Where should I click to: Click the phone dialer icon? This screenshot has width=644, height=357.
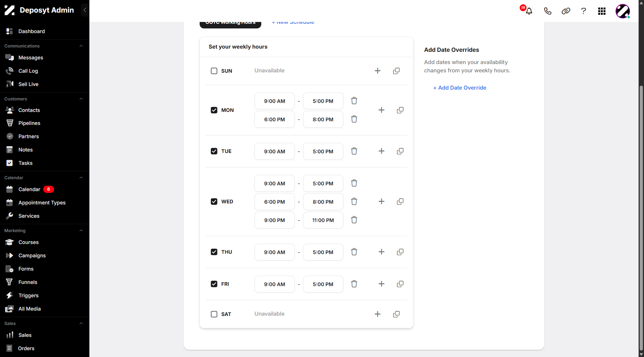tap(547, 11)
